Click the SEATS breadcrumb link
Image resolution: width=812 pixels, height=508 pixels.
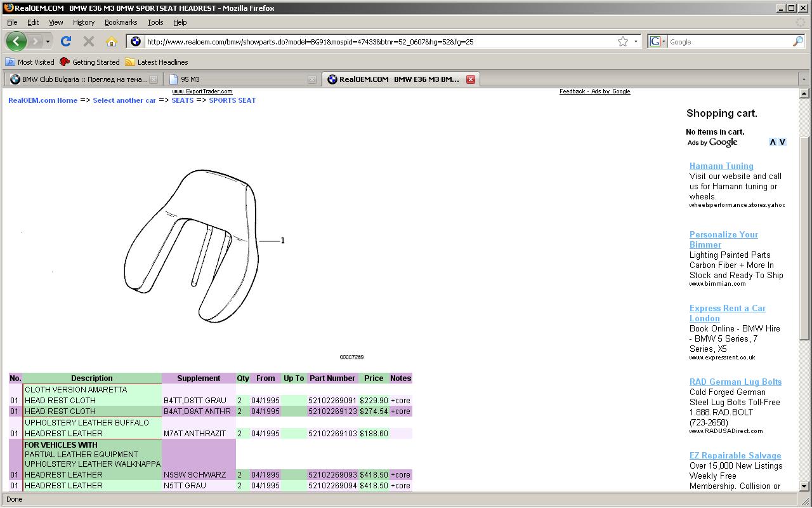(183, 100)
